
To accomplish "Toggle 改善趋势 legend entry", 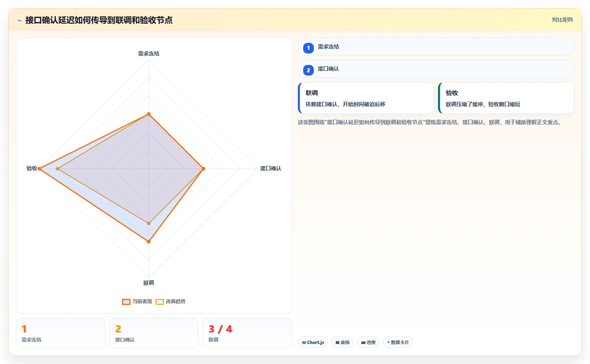I will (170, 301).
